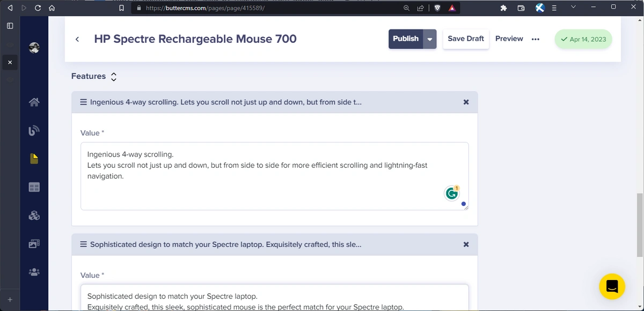Go to the browser home page icon
Viewport: 644px width, 311px height.
pos(52,8)
